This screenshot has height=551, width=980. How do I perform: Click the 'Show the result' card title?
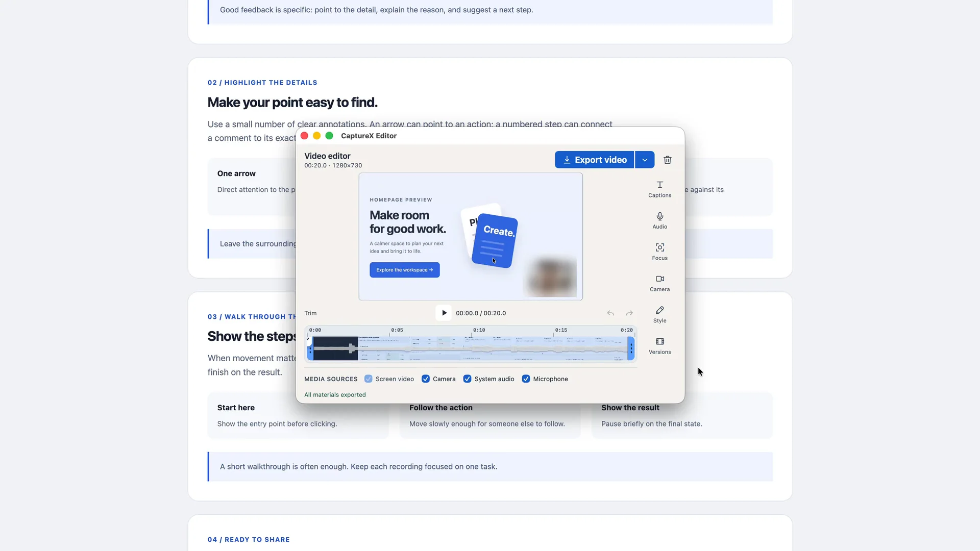pyautogui.click(x=630, y=408)
